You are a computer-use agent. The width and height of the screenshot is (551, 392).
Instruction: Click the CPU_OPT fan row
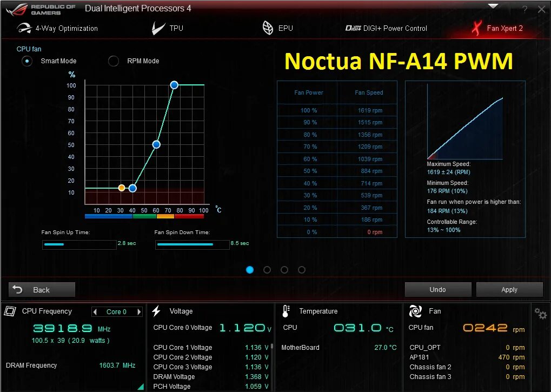click(x=467, y=347)
